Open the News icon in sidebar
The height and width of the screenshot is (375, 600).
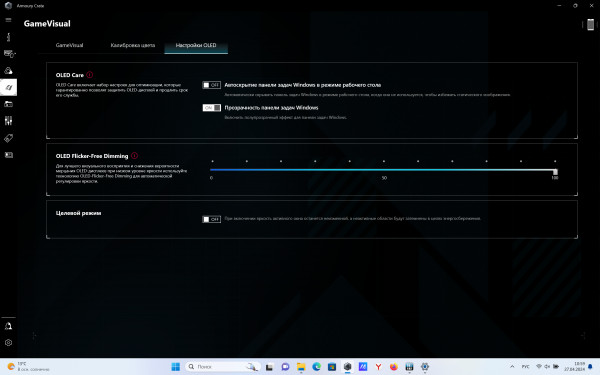(x=8, y=155)
